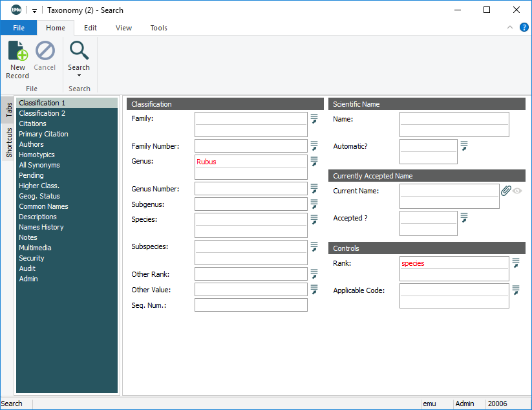The image size is (532, 410).
Task: Open the Edit ribbon tab
Action: point(90,28)
